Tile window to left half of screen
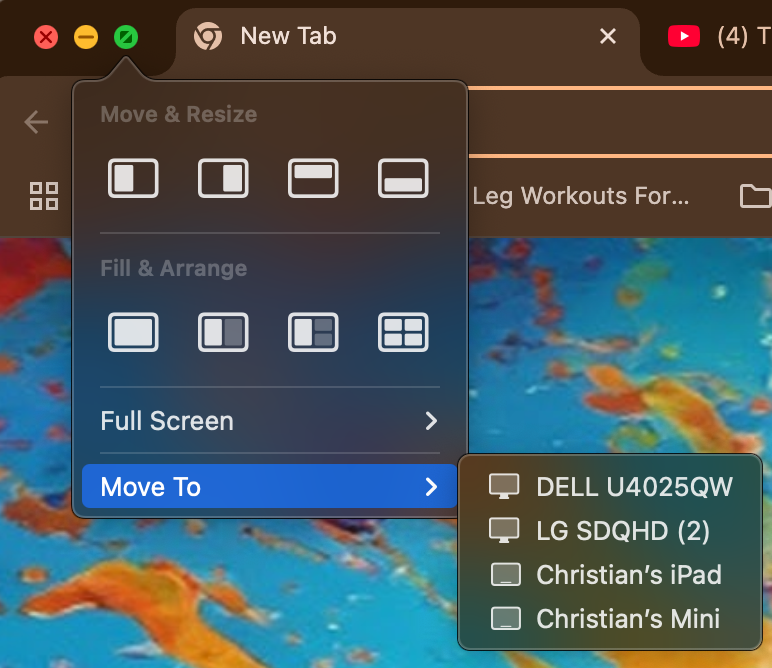772x668 pixels. pyautogui.click(x=133, y=178)
